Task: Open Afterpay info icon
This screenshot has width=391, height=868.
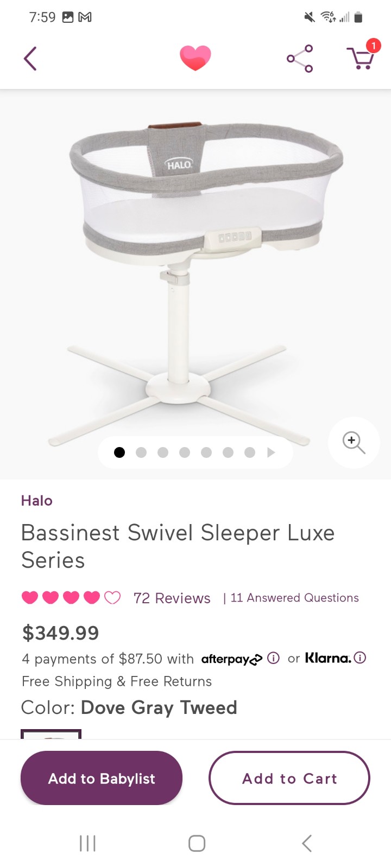Action: [x=274, y=658]
